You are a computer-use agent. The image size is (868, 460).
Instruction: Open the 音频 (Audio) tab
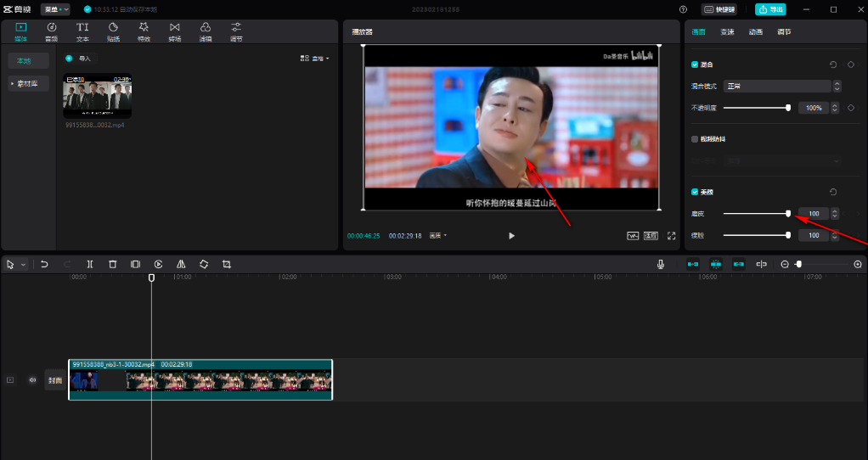pyautogui.click(x=52, y=32)
